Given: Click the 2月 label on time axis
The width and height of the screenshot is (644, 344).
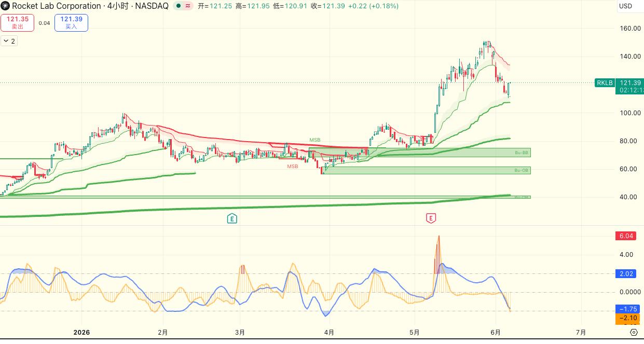Looking at the screenshot, I should pos(162,332).
